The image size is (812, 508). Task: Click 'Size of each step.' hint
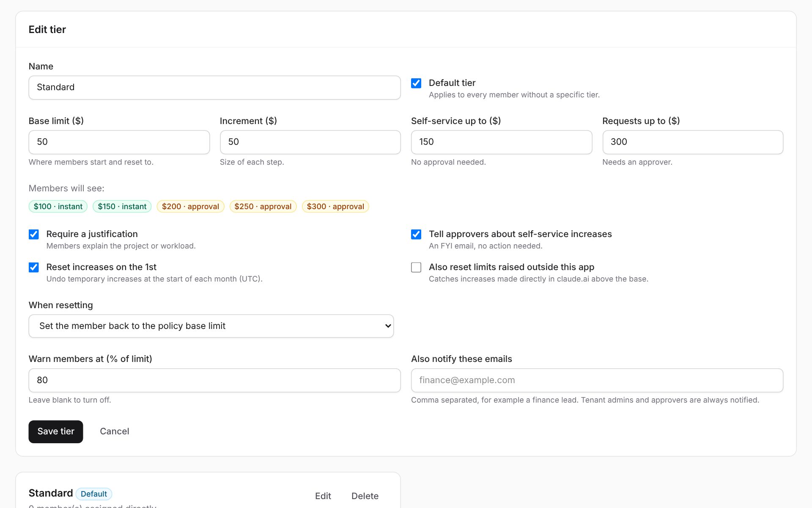pos(252,162)
